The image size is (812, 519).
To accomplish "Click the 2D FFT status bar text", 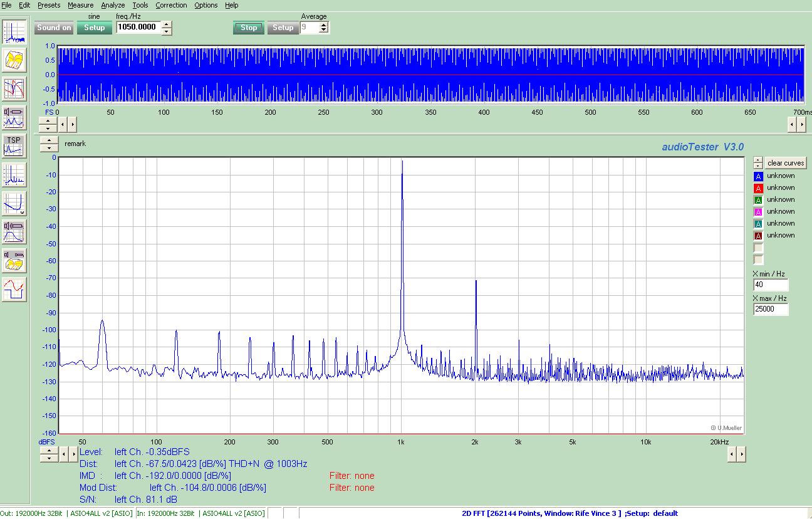I will pos(570,513).
